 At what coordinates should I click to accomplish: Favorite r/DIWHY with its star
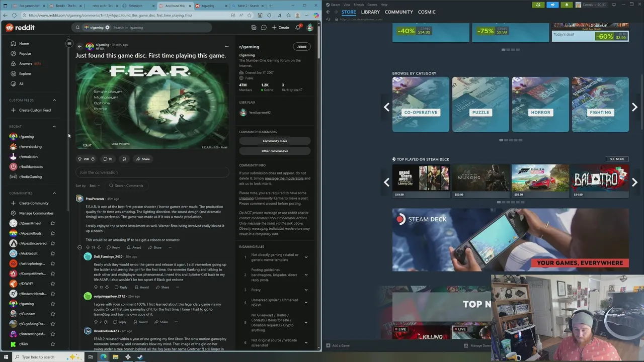[x=52, y=284]
